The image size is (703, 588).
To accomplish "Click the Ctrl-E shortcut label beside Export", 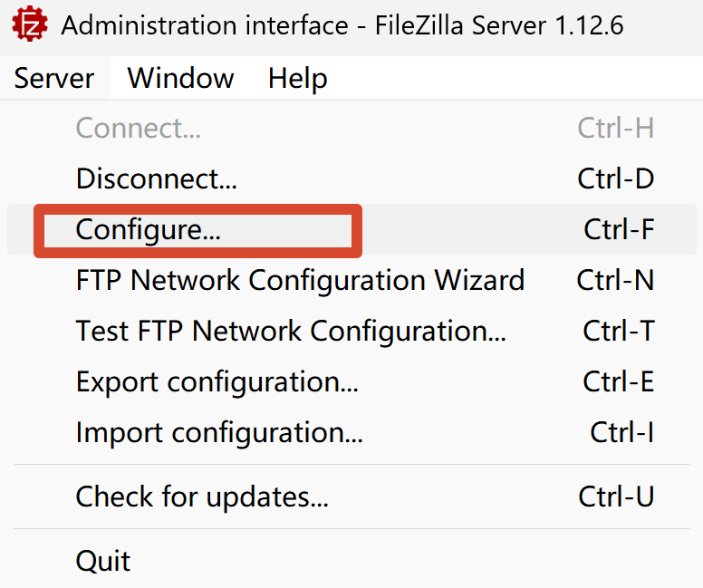I will (x=618, y=381).
